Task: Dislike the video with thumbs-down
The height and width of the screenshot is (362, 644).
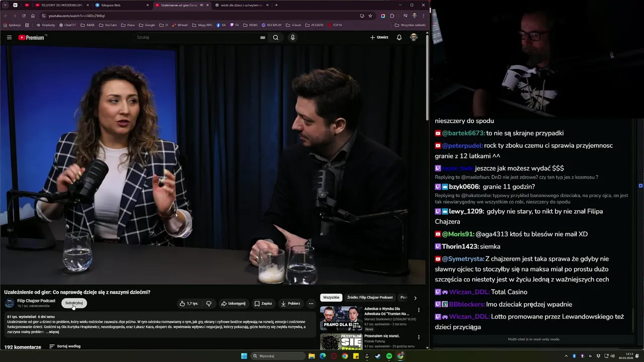Action: click(209, 304)
